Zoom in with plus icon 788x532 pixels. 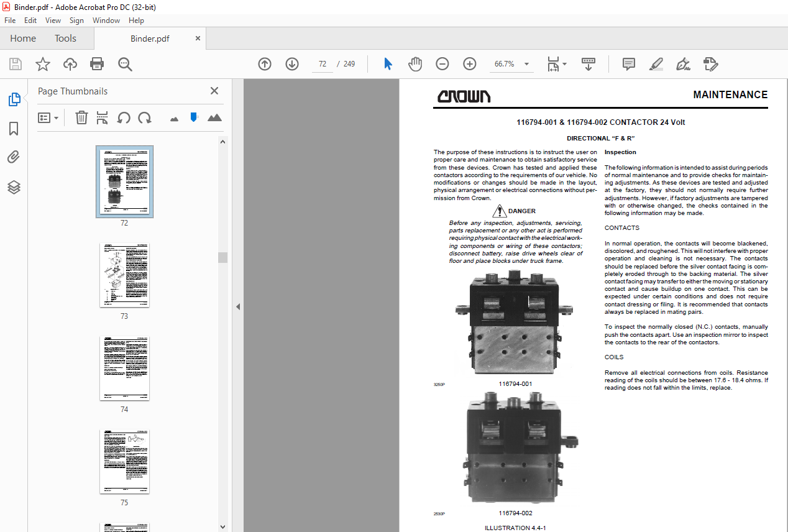[470, 64]
